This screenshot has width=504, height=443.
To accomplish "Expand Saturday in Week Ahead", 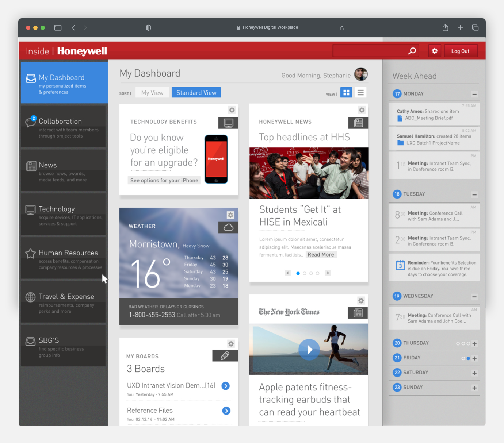I will click(x=474, y=373).
